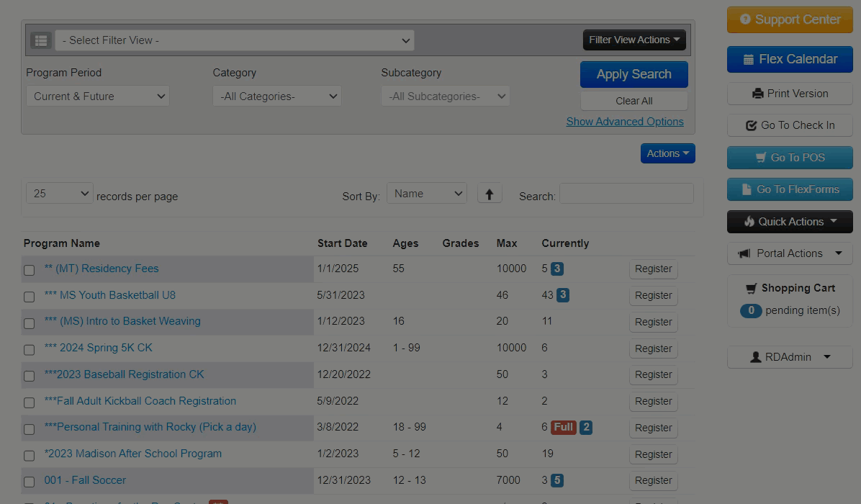Open the Flex Calendar

pos(790,60)
